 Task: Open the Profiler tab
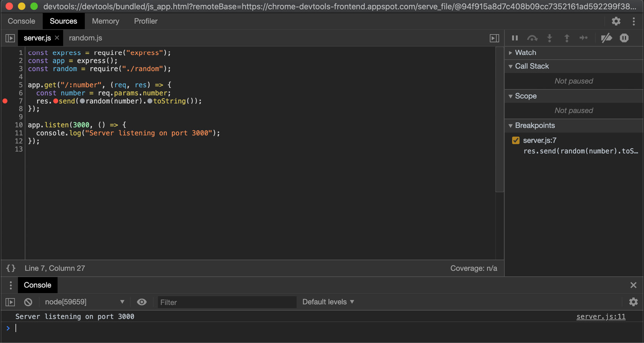146,21
